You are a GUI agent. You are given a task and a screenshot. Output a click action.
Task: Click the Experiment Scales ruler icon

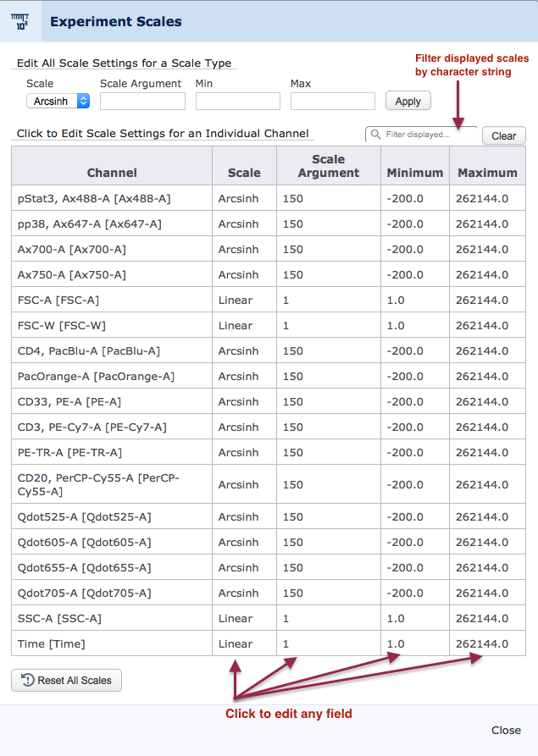pyautogui.click(x=20, y=22)
